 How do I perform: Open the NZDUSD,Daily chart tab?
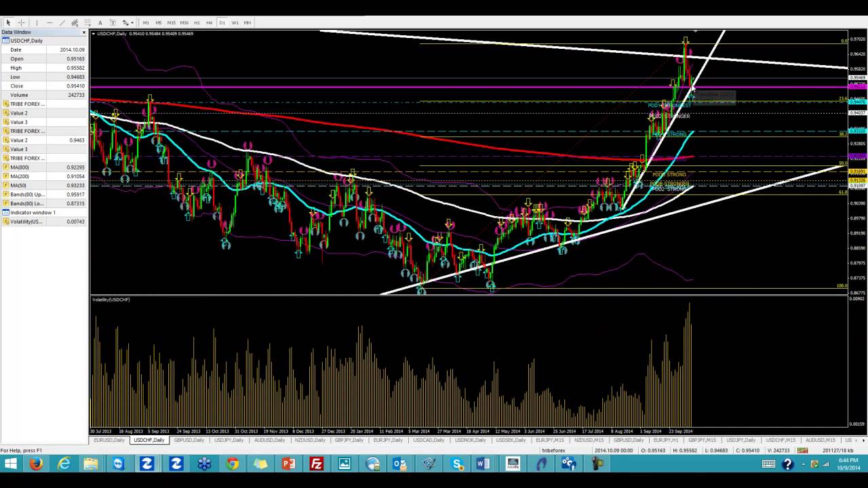(x=309, y=440)
